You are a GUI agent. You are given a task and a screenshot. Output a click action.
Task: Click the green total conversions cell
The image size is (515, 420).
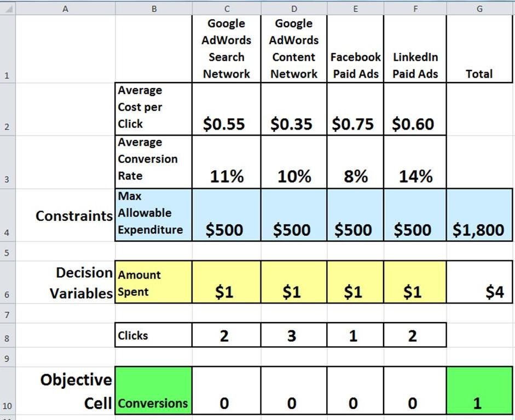click(x=479, y=391)
